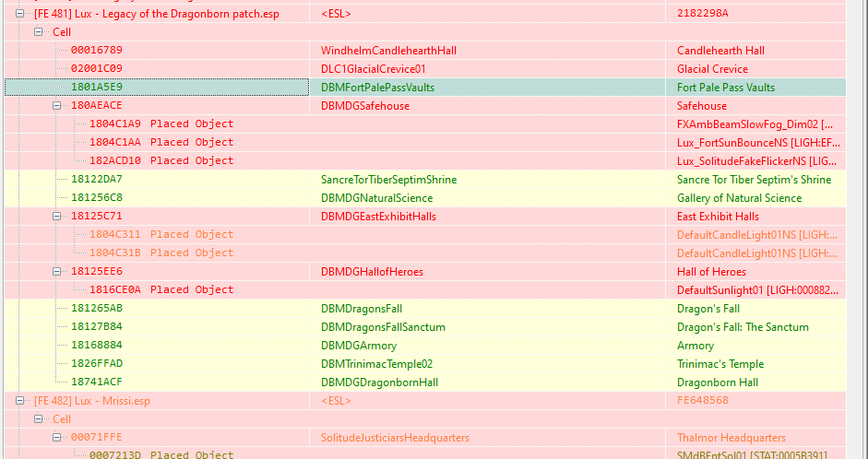Click the Safehouse name cell
Screen dimensions: 868x459
tap(702, 106)
